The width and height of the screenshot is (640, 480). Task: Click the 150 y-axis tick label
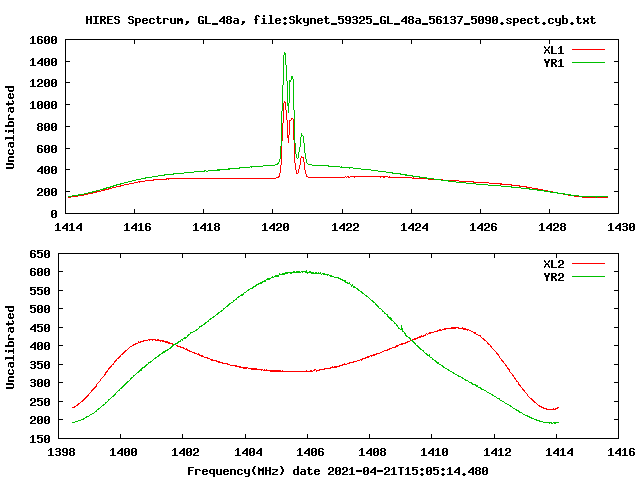click(40, 439)
